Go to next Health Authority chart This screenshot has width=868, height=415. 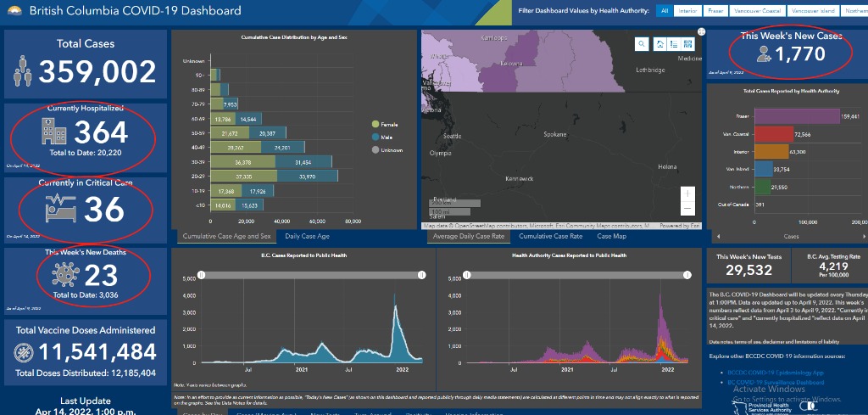coord(864,236)
